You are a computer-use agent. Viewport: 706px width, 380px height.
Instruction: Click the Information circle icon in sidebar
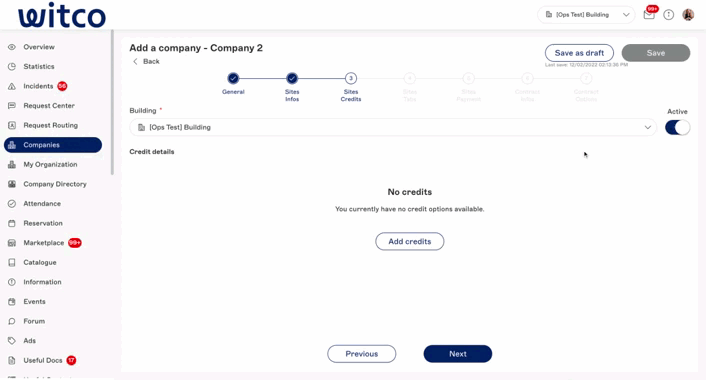coord(12,282)
